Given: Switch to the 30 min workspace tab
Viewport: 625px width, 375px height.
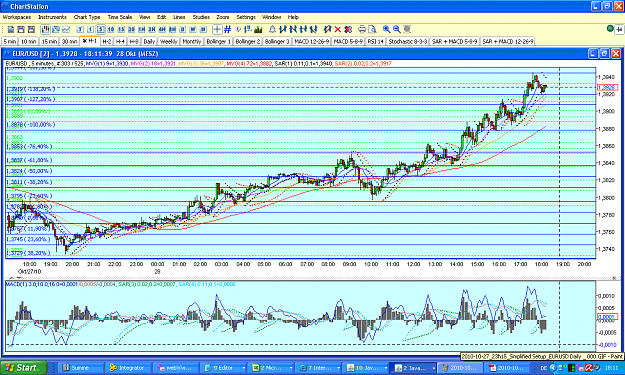Looking at the screenshot, I should (x=69, y=41).
